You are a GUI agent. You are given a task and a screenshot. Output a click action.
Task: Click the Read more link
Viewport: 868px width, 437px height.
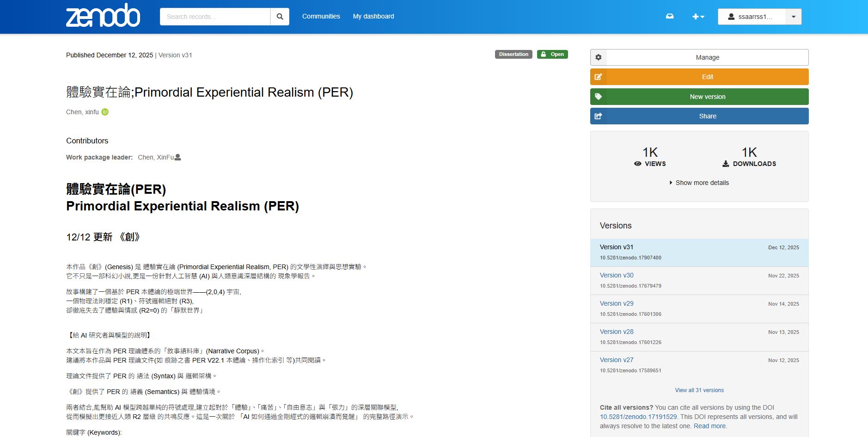[709, 426]
